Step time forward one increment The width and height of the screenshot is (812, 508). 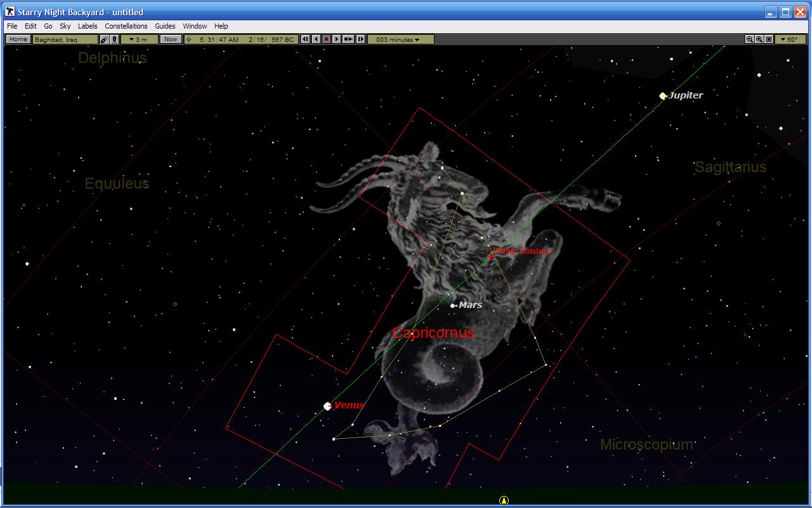(360, 39)
